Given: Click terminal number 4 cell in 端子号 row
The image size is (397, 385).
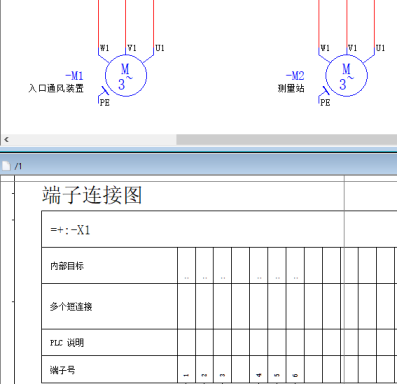Looking at the screenshot, I should 259,369.
